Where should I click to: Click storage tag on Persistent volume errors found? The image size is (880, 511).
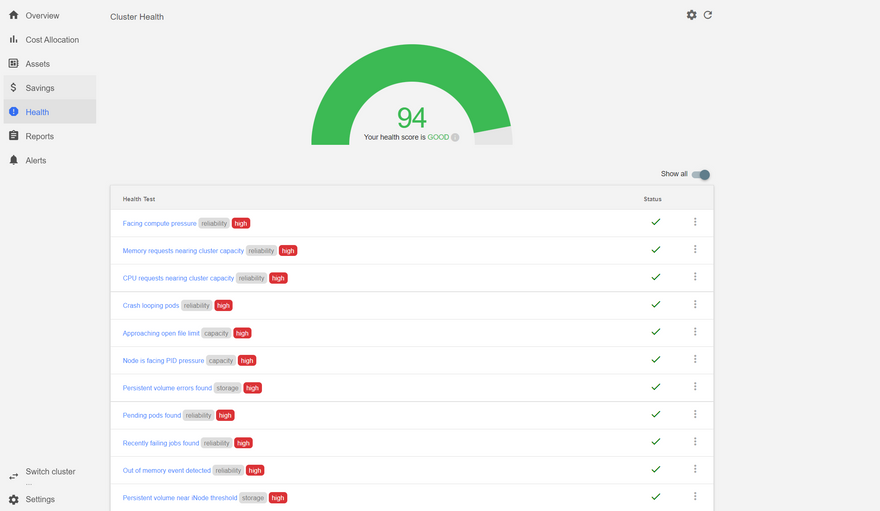pyautogui.click(x=227, y=388)
